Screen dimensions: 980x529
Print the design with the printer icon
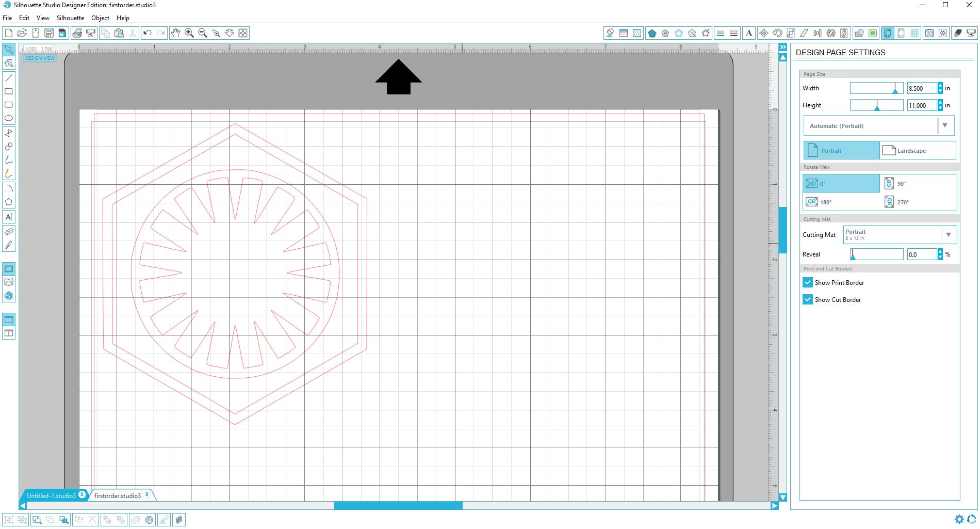tap(77, 33)
